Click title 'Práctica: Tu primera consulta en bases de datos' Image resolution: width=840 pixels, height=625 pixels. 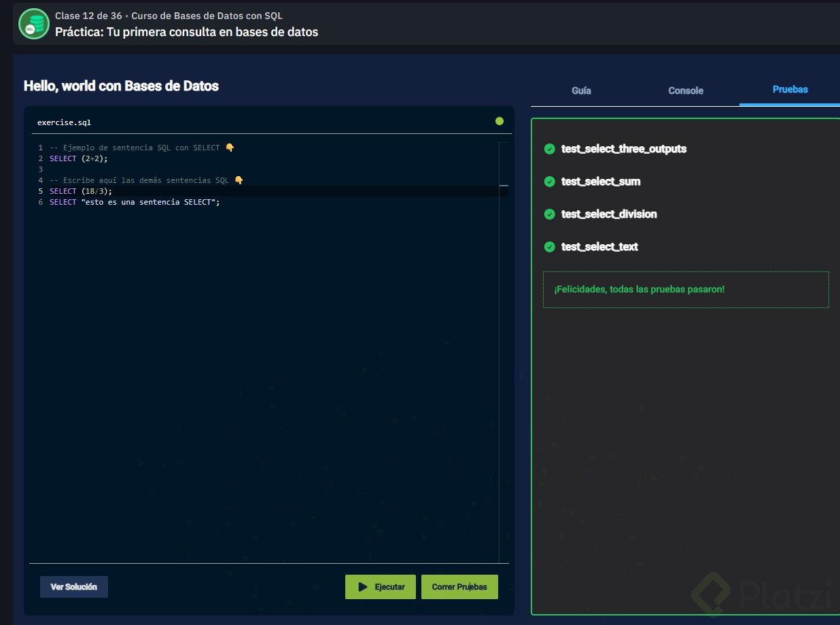[186, 32]
